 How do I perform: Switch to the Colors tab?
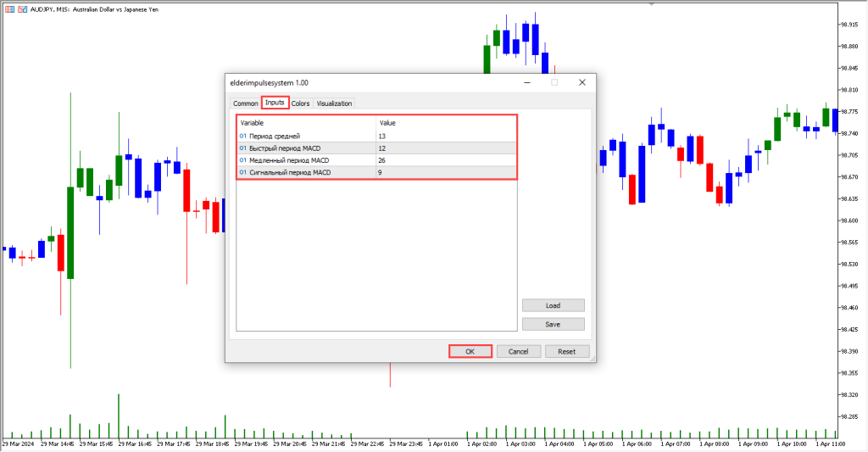301,103
